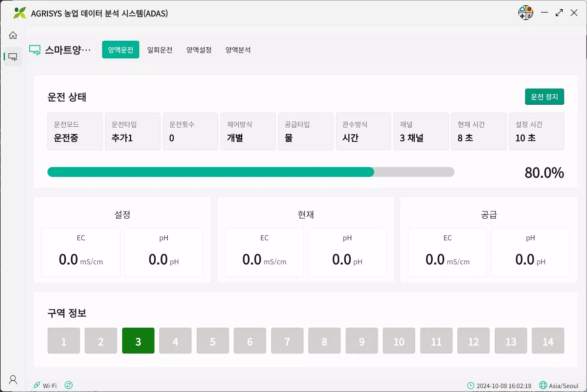This screenshot has height=392, width=587.
Task: Select zone 6 button
Action: tap(250, 340)
